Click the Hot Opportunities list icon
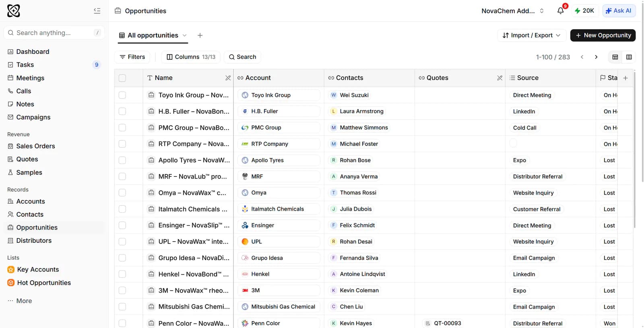 (11, 283)
